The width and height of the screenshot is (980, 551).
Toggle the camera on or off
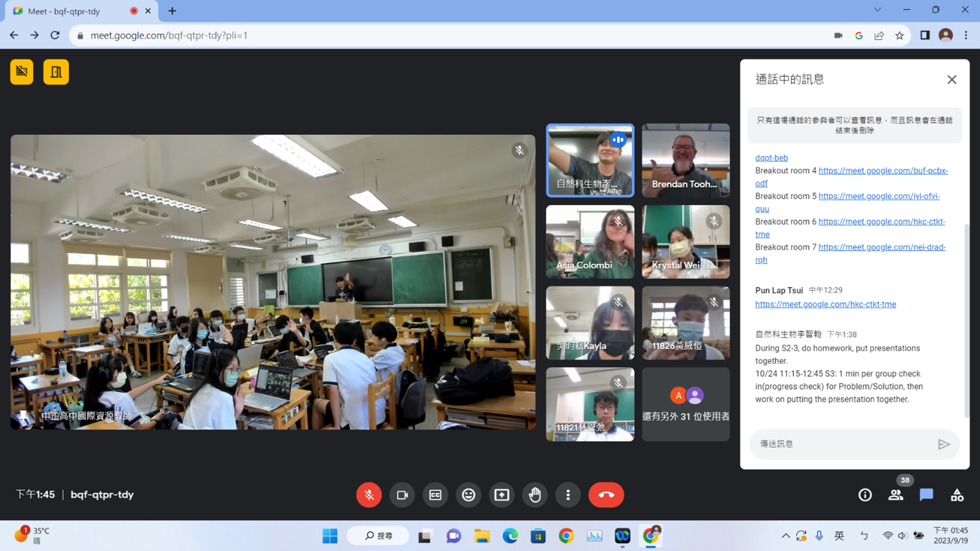(x=402, y=495)
